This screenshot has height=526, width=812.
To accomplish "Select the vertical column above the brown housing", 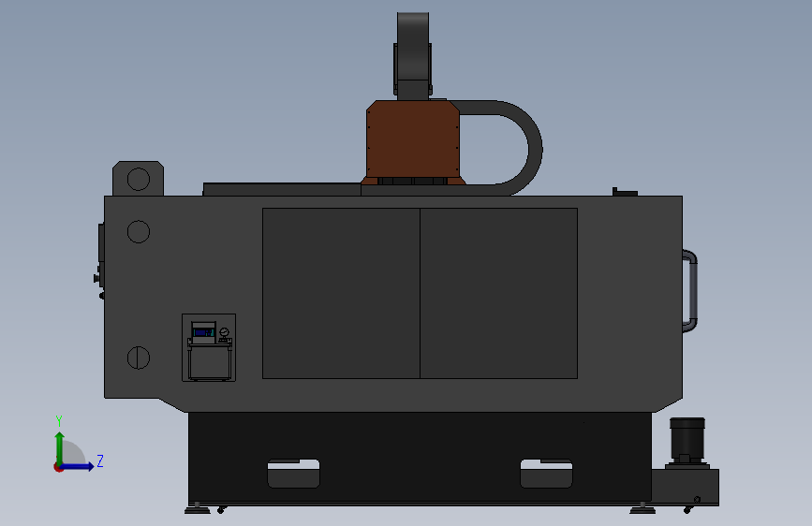I will tap(413, 56).
